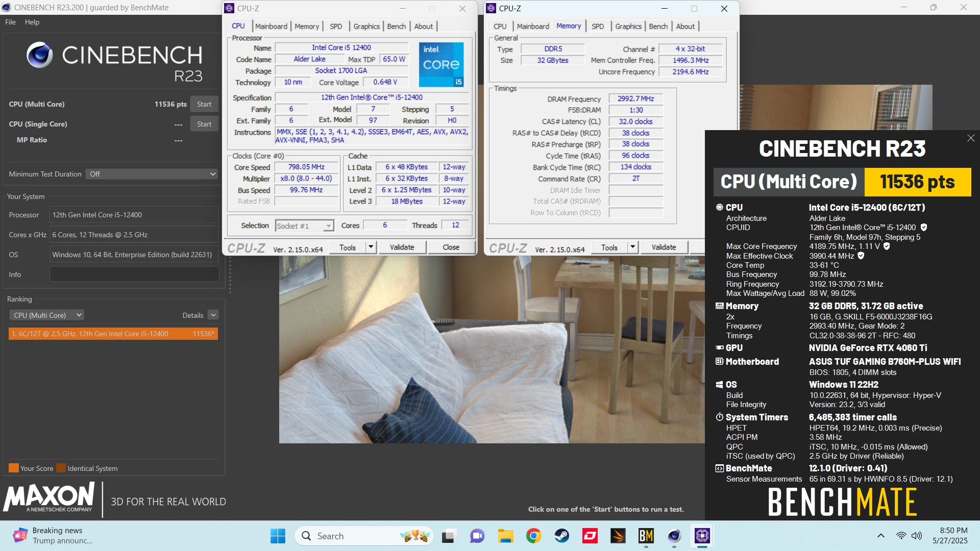Click Core Speed value 798.05 MHz
Viewport: 980px width, 551px height.
(306, 167)
